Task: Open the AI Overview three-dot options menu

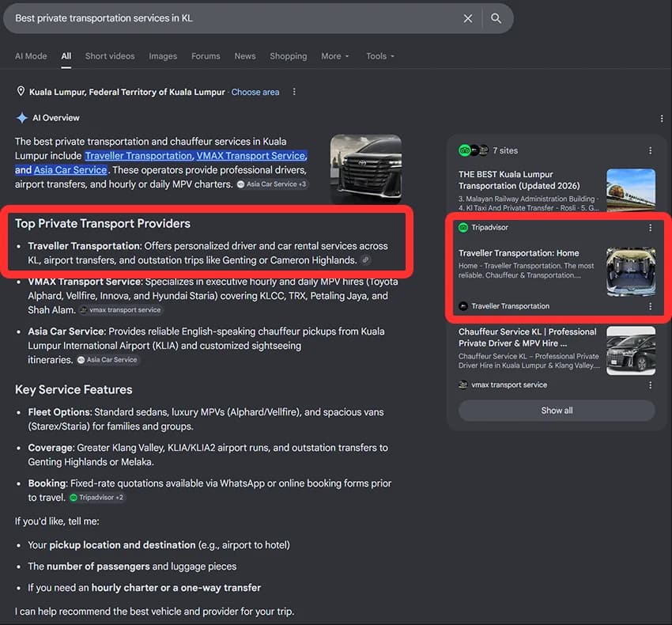Action: point(662,119)
